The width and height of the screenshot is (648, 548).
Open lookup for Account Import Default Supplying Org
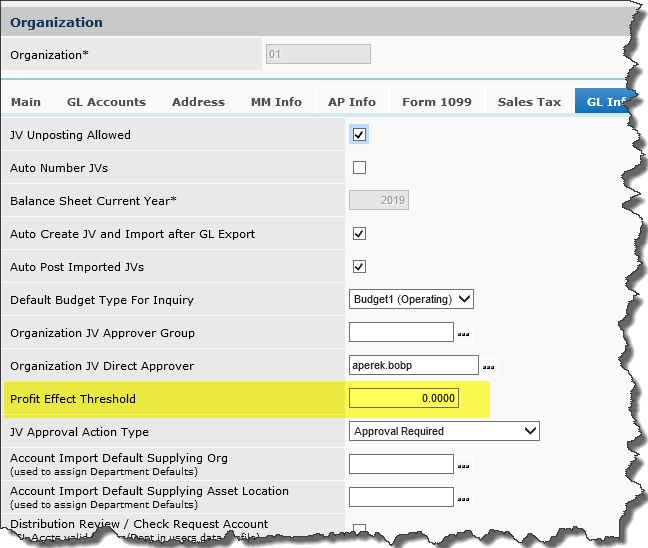click(463, 465)
